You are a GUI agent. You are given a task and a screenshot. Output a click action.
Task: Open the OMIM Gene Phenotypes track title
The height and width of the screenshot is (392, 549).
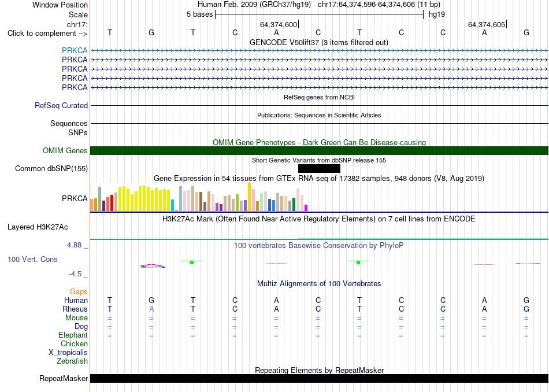click(319, 142)
